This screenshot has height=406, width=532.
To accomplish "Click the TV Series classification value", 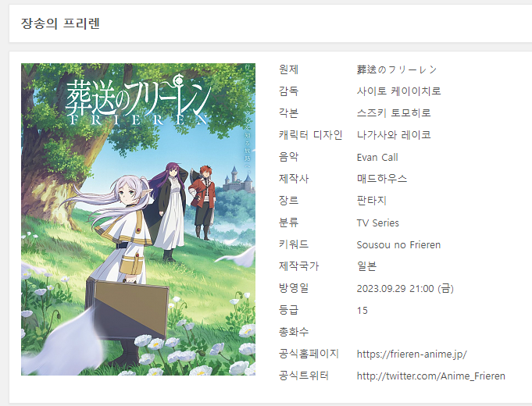I will coord(378,223).
